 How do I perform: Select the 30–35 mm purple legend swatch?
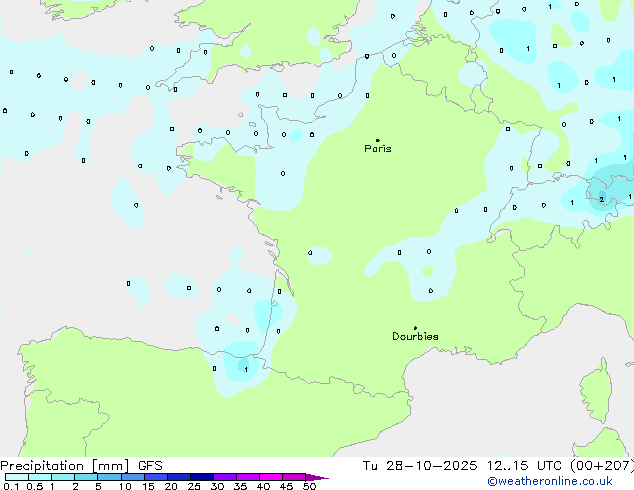[224, 477]
